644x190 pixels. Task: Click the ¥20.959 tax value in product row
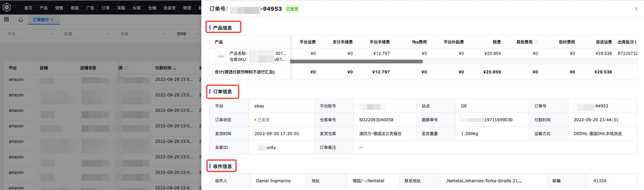click(493, 54)
